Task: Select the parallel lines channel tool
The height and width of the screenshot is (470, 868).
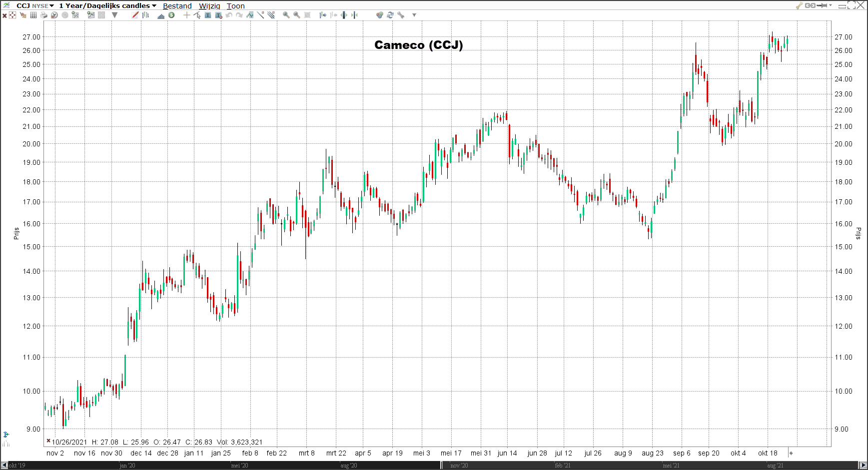Action: pos(271,15)
